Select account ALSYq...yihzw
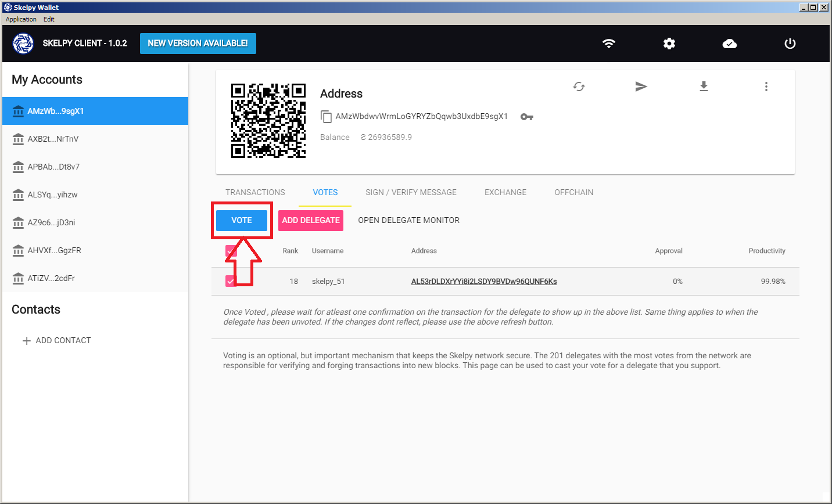 95,195
